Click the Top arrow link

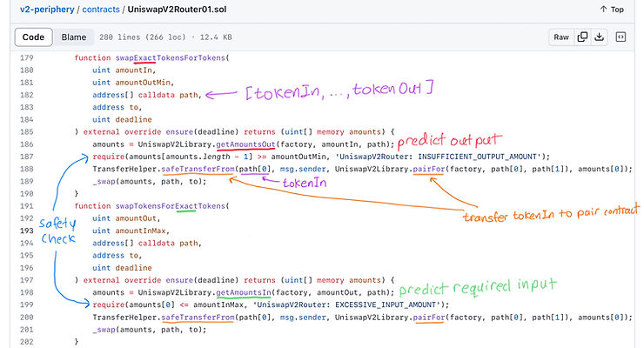coord(612,10)
